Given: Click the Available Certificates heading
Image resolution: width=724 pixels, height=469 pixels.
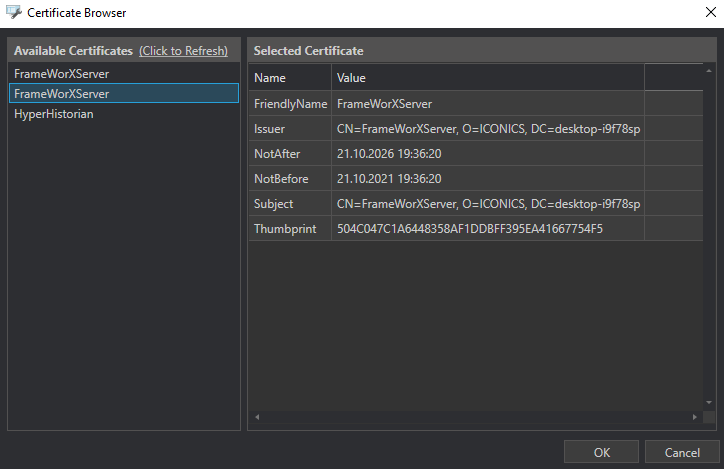Looking at the screenshot, I should (x=73, y=51).
